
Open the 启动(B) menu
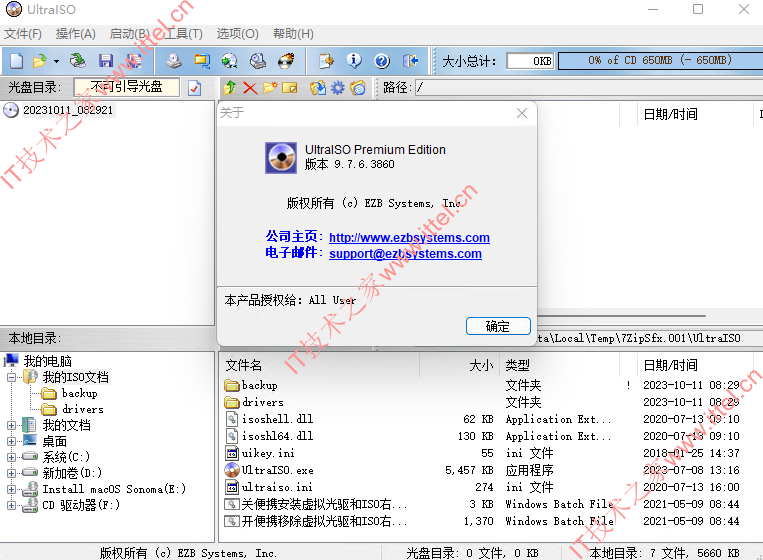coord(129,34)
